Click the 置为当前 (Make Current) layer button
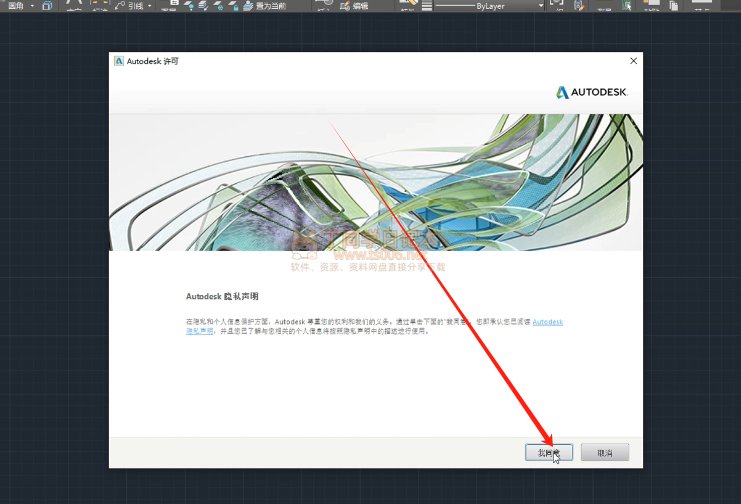The width and height of the screenshot is (741, 504). 265,6
